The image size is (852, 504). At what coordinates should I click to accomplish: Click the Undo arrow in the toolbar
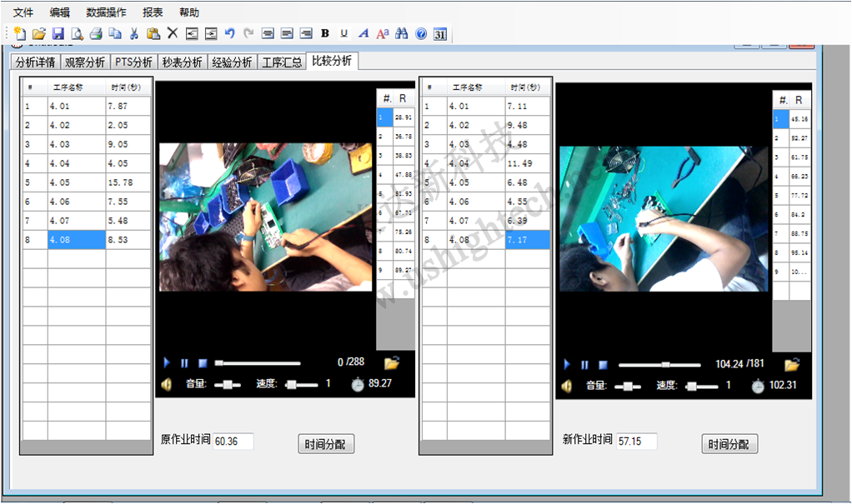click(230, 33)
